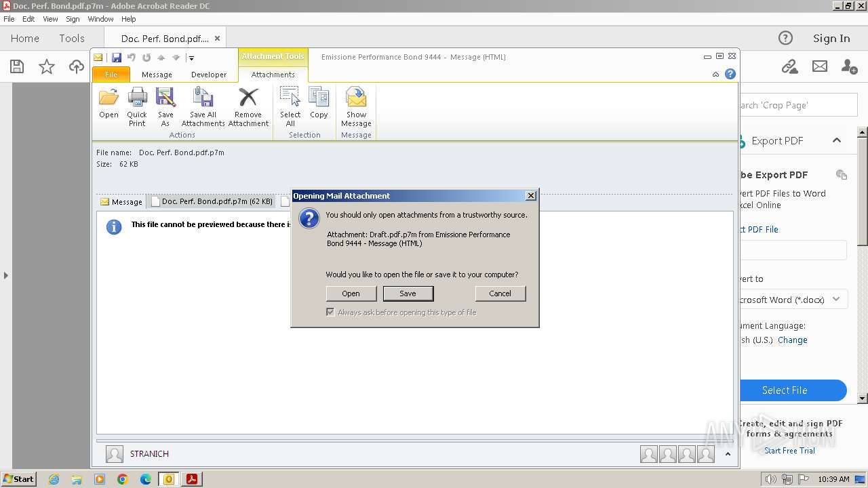
Task: Open Acrobat Window menu
Action: [100, 19]
